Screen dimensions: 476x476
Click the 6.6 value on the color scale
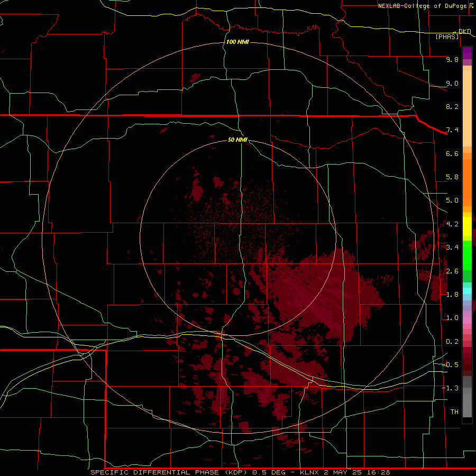(x=452, y=154)
